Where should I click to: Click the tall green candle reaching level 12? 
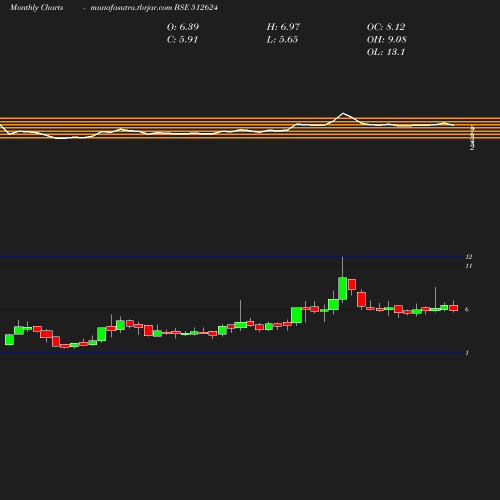click(x=342, y=288)
